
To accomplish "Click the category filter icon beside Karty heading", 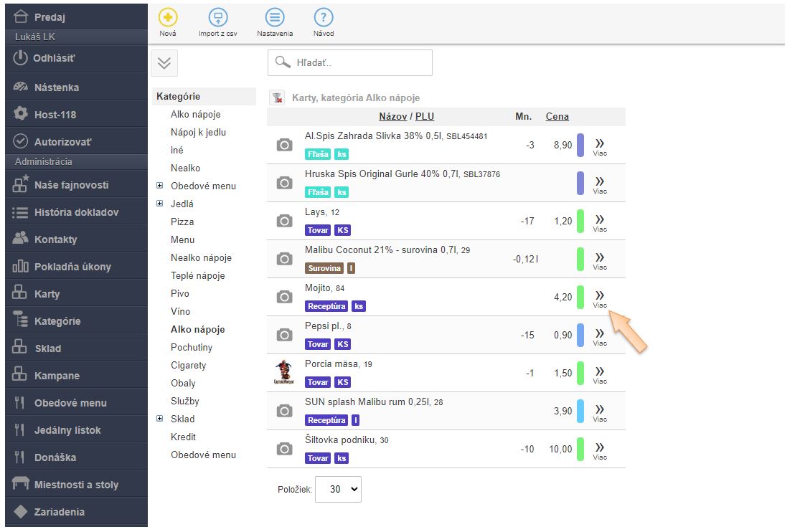I will pyautogui.click(x=277, y=98).
